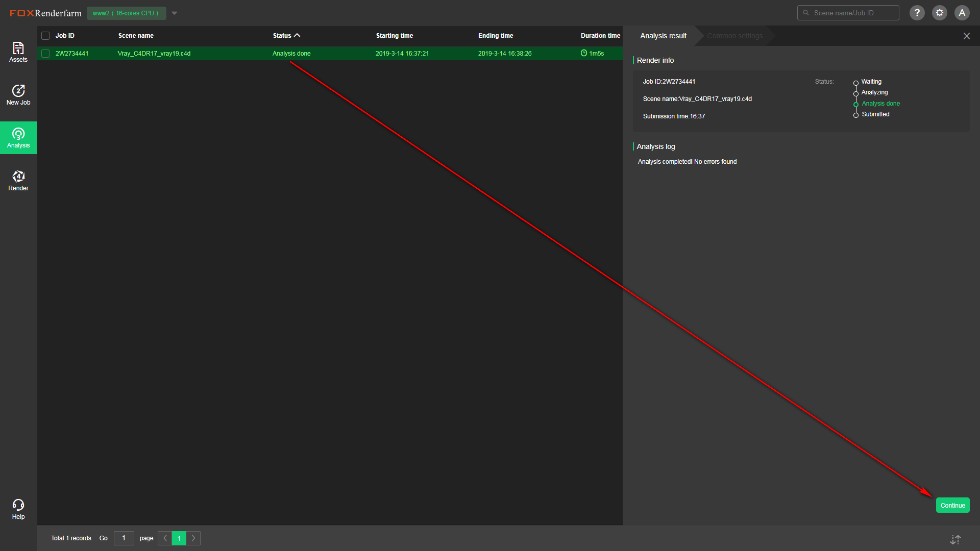Check the box for job 2W2734441
The height and width of the screenshot is (551, 980).
point(45,54)
